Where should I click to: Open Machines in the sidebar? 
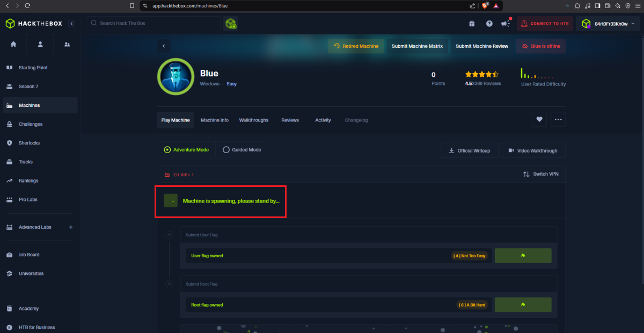coord(40,105)
